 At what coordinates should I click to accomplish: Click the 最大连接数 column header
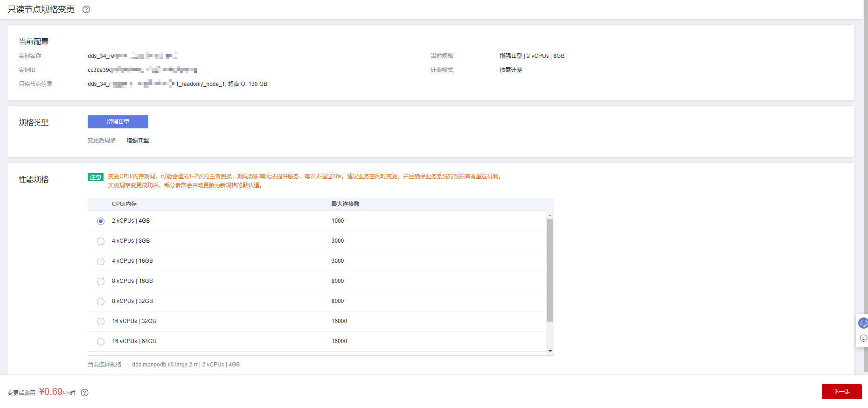345,204
